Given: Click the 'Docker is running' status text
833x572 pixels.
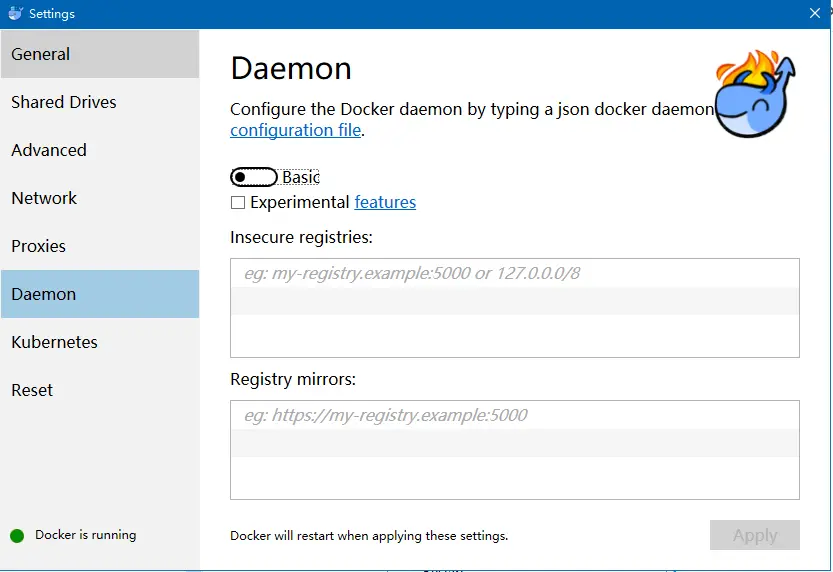Looking at the screenshot, I should pyautogui.click(x=86, y=535).
